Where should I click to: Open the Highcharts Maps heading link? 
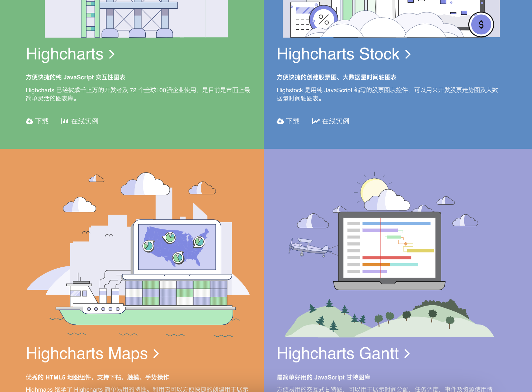pyautogui.click(x=93, y=353)
